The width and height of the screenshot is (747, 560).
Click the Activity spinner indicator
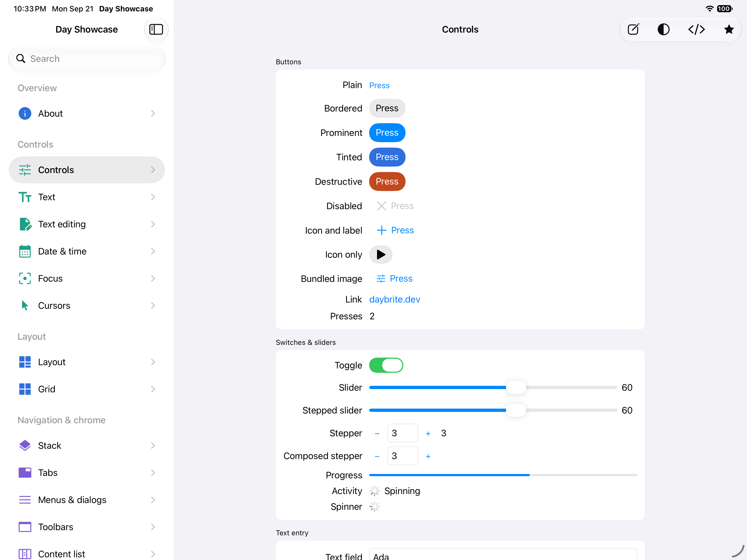375,491
